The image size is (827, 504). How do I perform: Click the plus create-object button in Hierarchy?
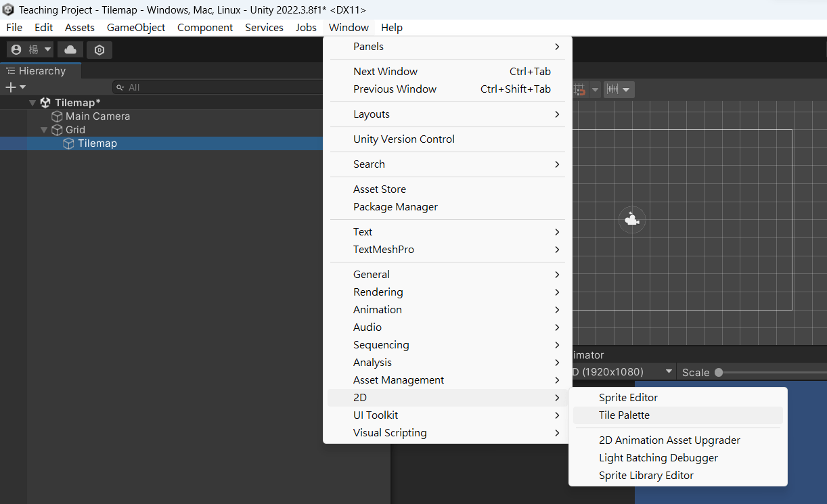point(10,87)
